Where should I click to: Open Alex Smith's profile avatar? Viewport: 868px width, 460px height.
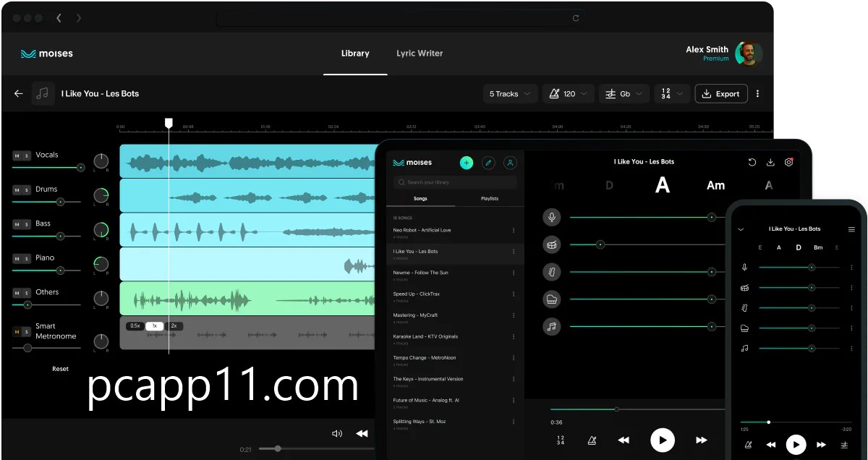[x=749, y=54]
